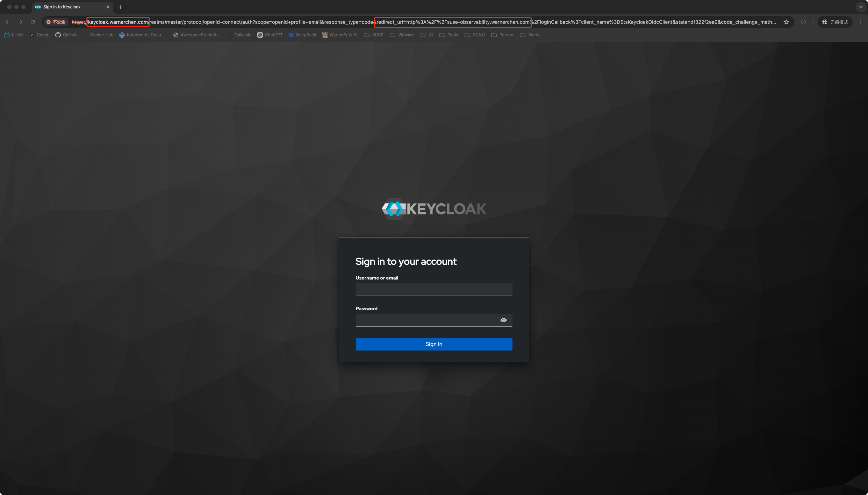Image resolution: width=868 pixels, height=495 pixels.
Task: Expand the SUSE bookmark folder
Action: tap(374, 35)
